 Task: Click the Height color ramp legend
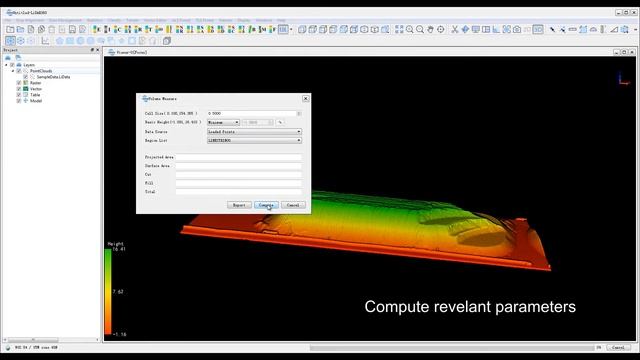tap(108, 292)
